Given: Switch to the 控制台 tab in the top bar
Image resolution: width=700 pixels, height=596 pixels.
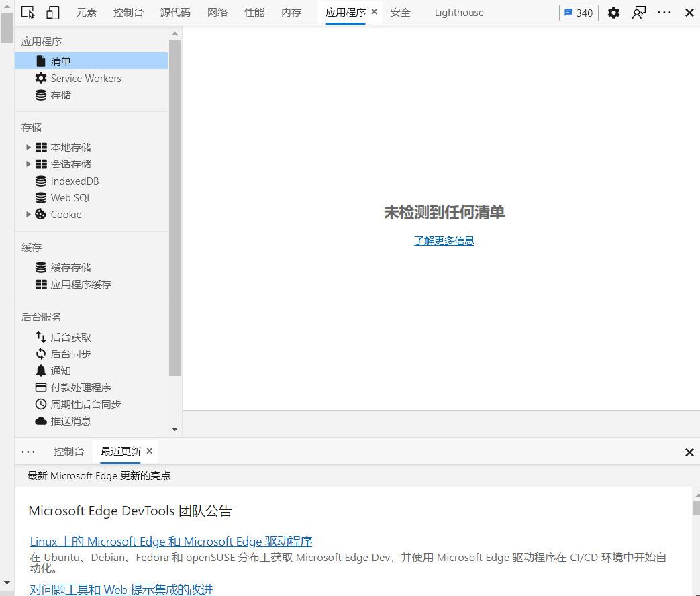Looking at the screenshot, I should point(129,13).
